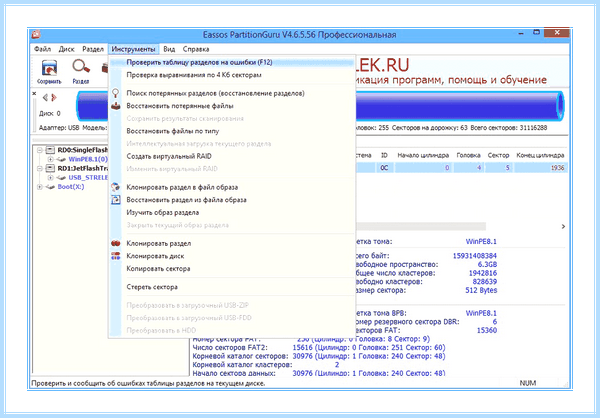Click the Головка column header
600x418 pixels.
pyautogui.click(x=468, y=155)
